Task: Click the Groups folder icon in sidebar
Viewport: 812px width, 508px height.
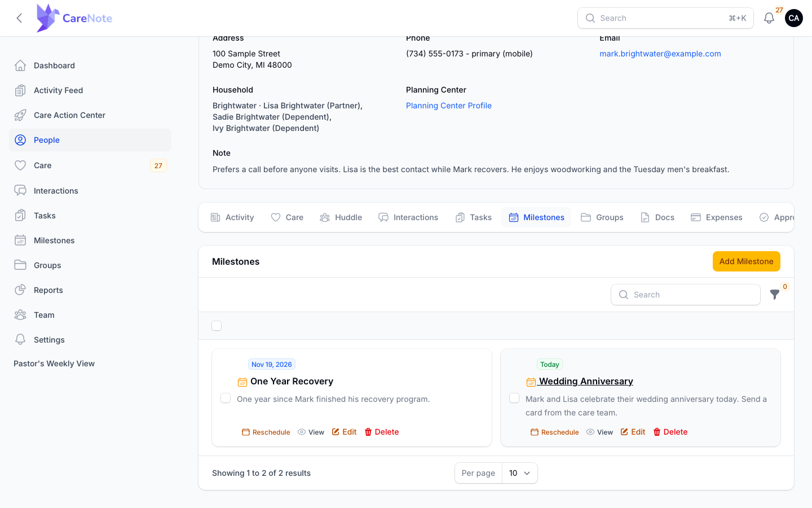Action: coord(20,265)
